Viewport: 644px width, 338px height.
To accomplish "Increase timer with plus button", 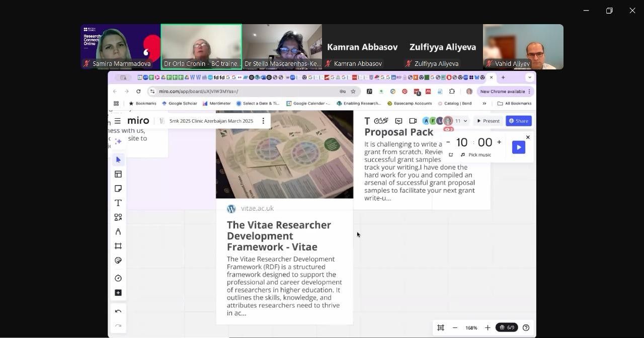I will click(499, 142).
